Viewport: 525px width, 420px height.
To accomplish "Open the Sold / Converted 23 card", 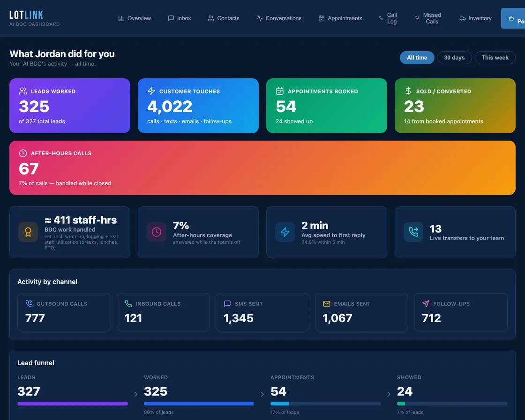I will tap(455, 105).
